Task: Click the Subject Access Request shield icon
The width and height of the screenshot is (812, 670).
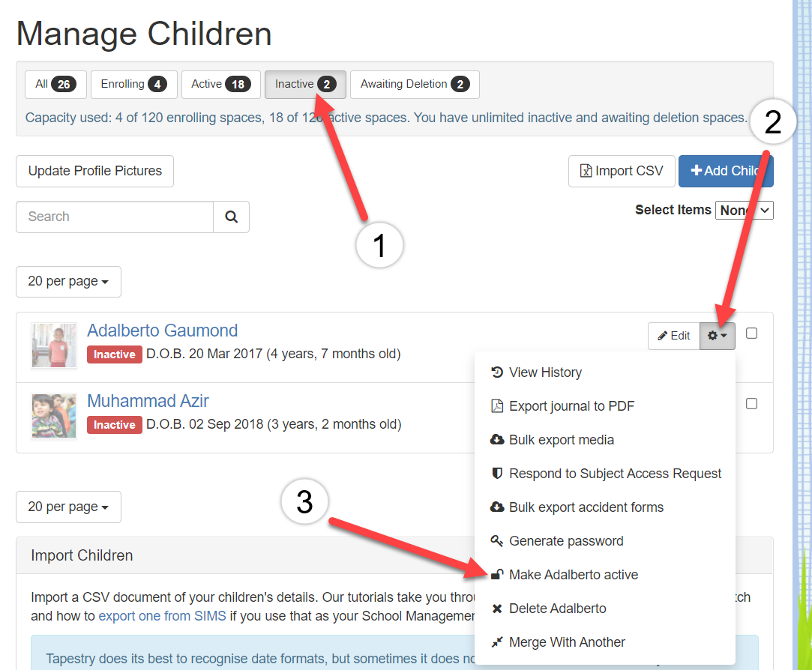Action: 496,474
